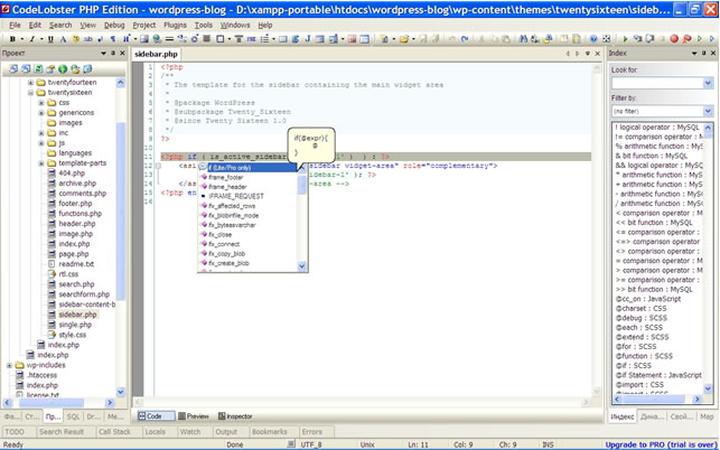720x450 pixels.
Task: Select readme.txt in project tree
Action: click(x=76, y=264)
